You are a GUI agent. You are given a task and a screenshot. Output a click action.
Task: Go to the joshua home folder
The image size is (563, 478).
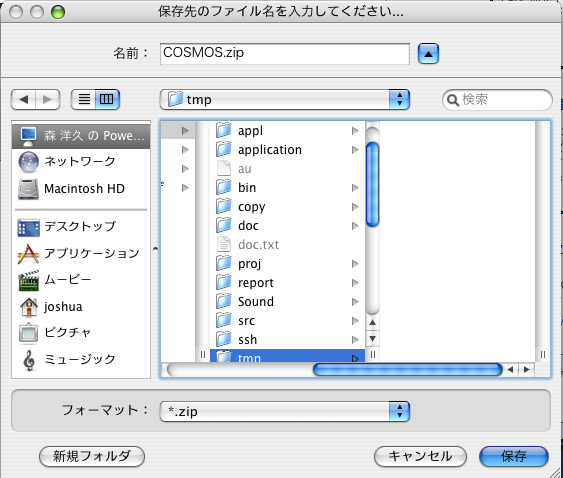pos(81,307)
